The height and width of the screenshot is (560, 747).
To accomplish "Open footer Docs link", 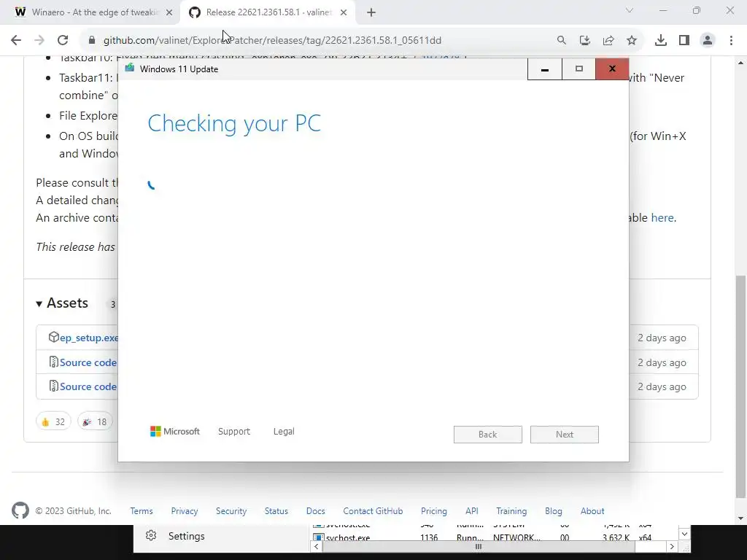I will coord(315,511).
